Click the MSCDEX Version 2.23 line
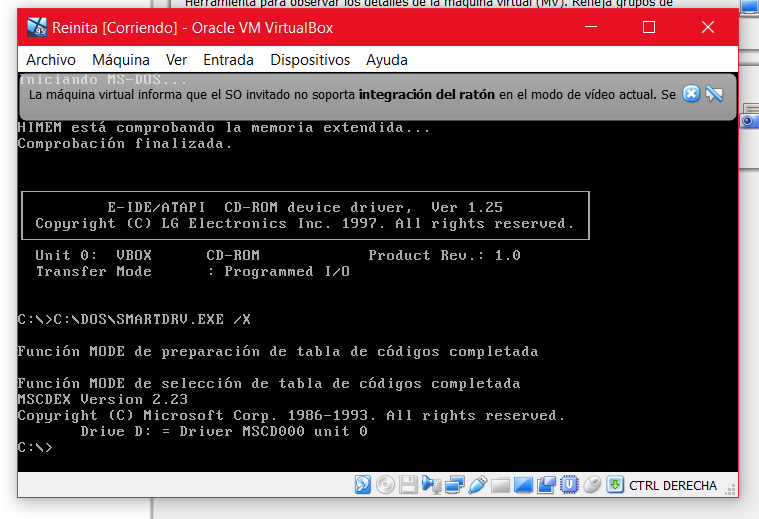759x519 pixels. [103, 399]
